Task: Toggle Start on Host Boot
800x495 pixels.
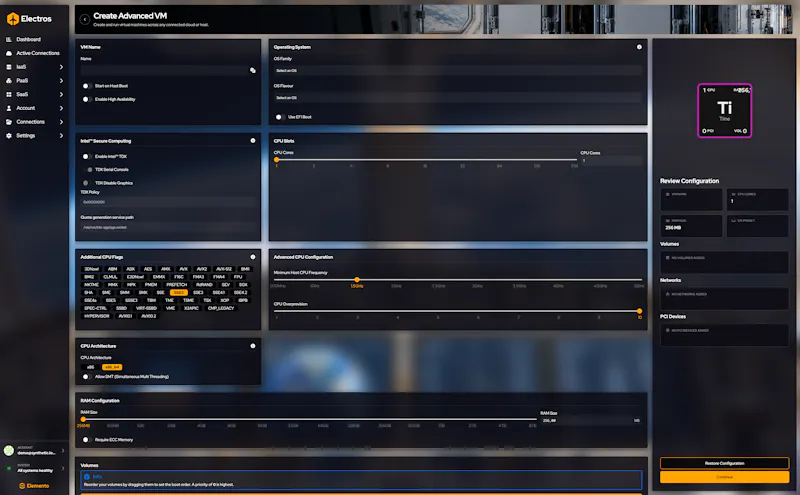Action: pyautogui.click(x=86, y=86)
